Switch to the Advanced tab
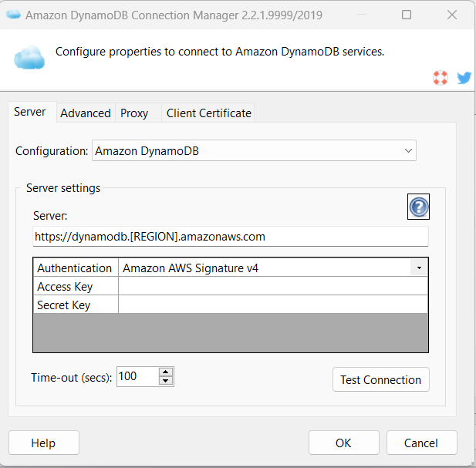The height and width of the screenshot is (468, 476). click(86, 113)
